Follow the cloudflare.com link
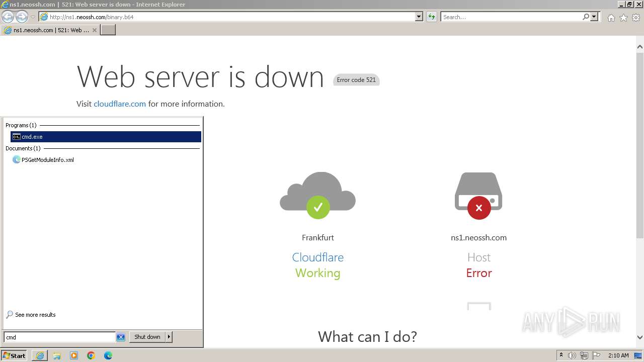This screenshot has width=644, height=362. (x=120, y=104)
